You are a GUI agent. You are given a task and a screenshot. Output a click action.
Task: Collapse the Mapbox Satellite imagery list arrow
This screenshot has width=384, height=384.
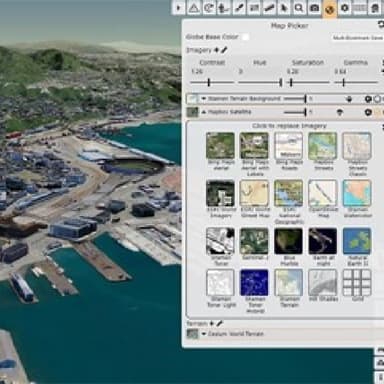tap(204, 112)
